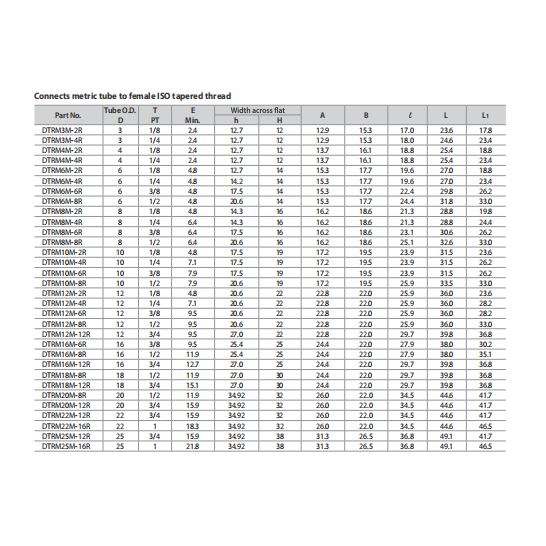Screen dimensions: 546x546
Task: Click the Part No. column header
Action: tap(68, 115)
